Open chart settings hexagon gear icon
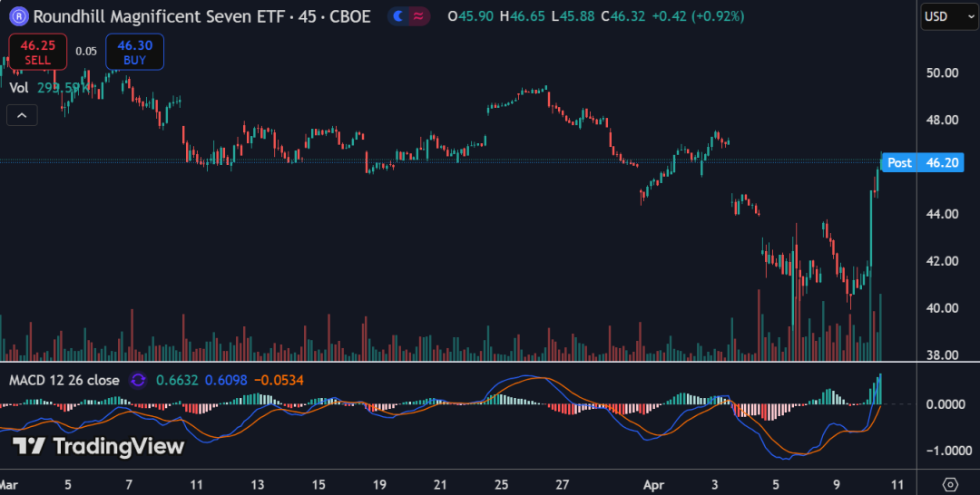Screen dimensions: 980x495 click(950, 484)
